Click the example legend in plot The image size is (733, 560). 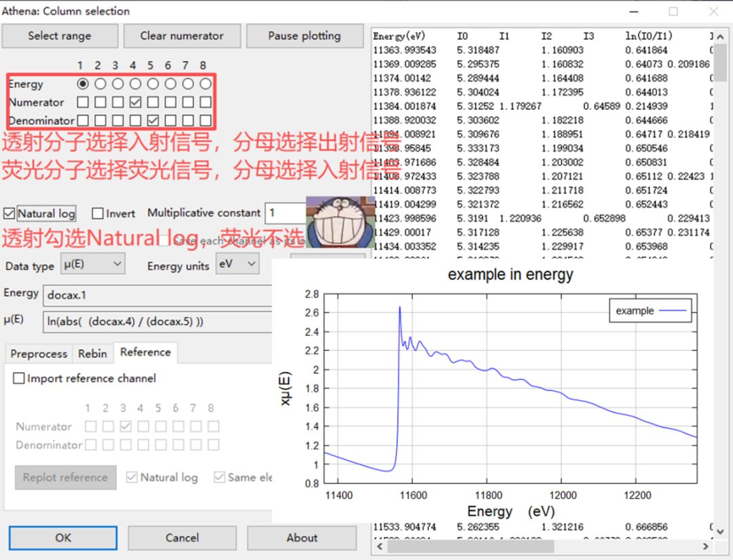point(650,311)
